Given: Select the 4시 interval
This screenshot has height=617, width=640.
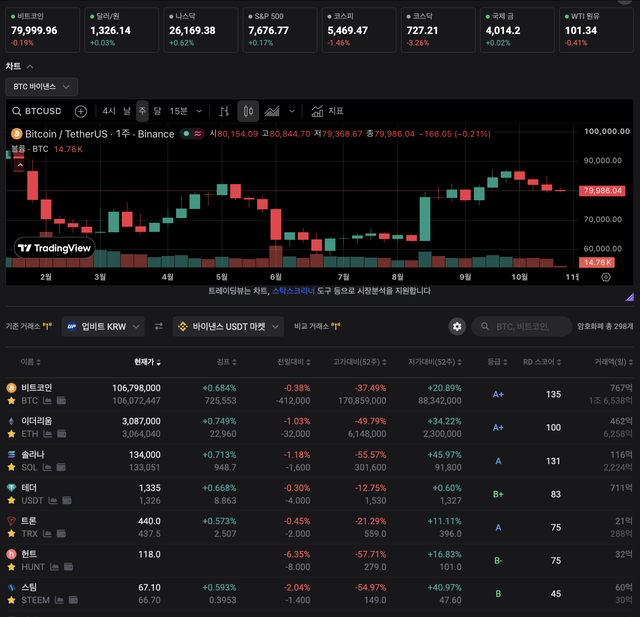Looking at the screenshot, I should coord(109,111).
